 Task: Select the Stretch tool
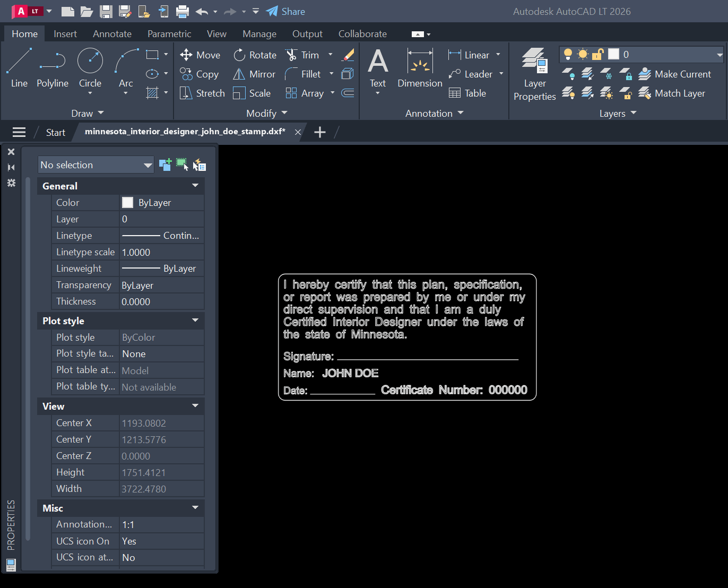click(x=202, y=93)
